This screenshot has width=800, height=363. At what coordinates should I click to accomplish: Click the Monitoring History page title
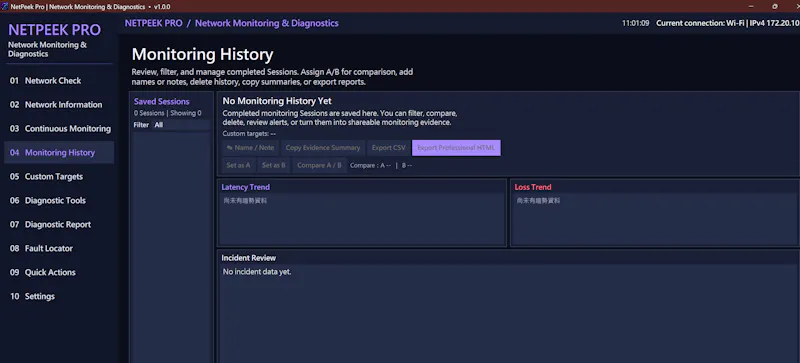(x=203, y=55)
